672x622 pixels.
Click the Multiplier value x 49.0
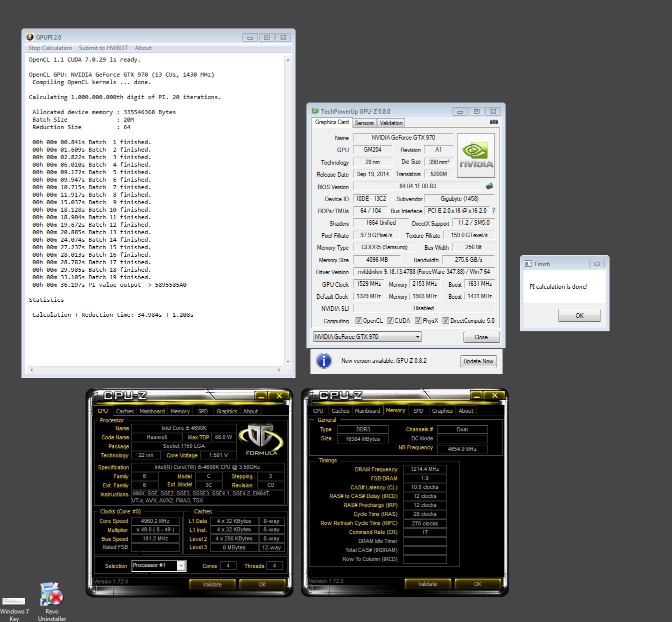tap(155, 530)
